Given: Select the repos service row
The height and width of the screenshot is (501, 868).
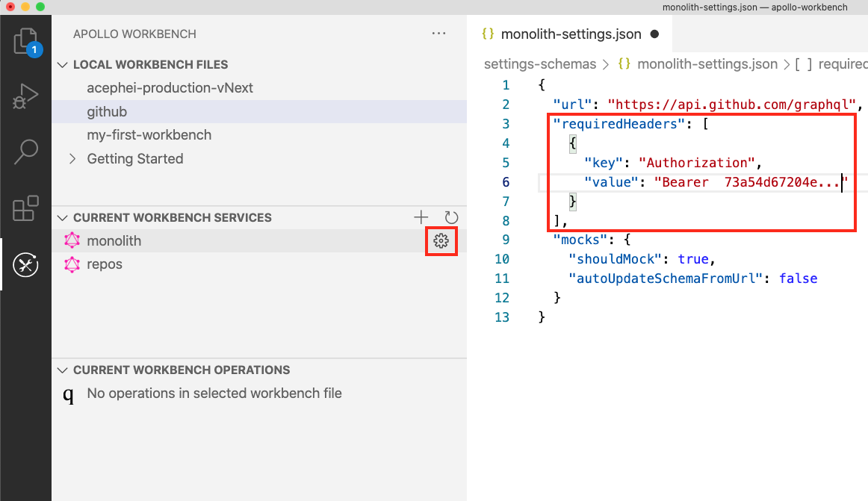Looking at the screenshot, I should tap(260, 264).
